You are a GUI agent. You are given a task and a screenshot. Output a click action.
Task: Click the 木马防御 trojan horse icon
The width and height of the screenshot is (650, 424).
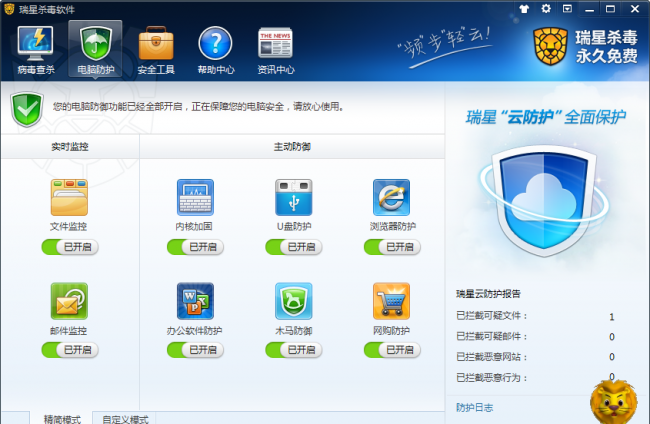293,301
